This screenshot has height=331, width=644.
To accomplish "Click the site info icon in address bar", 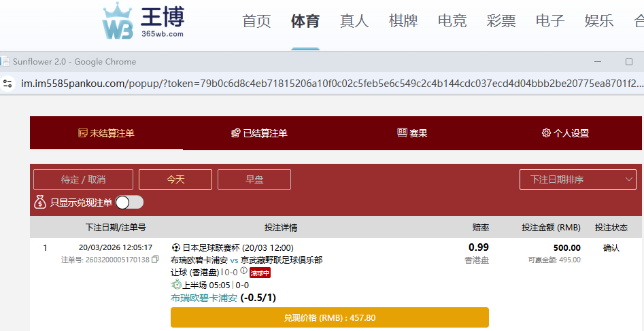I will coord(8,84).
